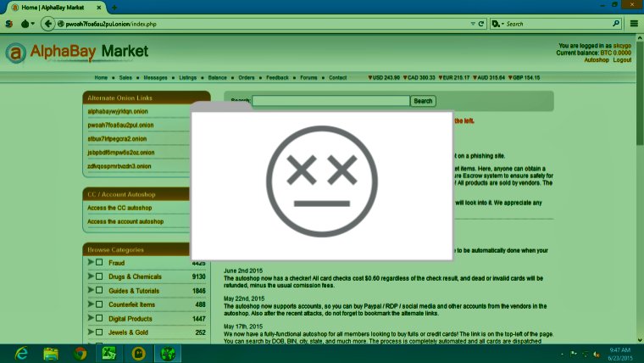Check the Counterfeit Items checkbox
Viewport: 644px width, 363px height.
(99, 304)
